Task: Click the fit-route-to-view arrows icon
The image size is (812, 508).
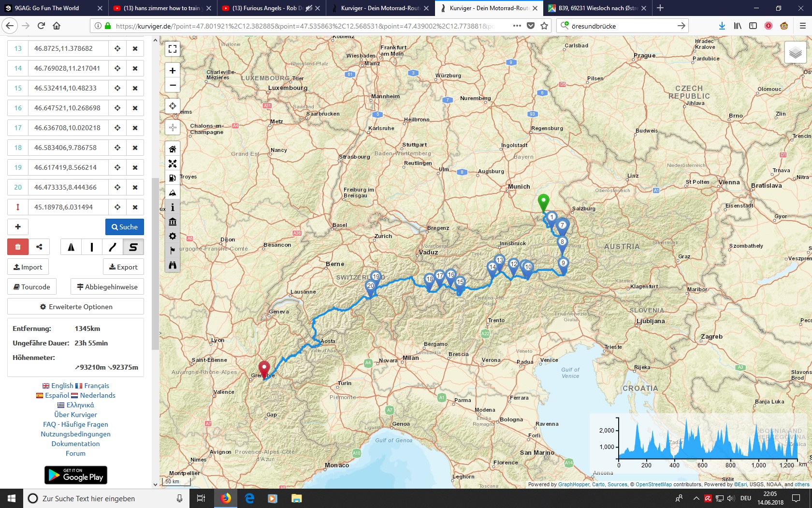Action: [173, 164]
